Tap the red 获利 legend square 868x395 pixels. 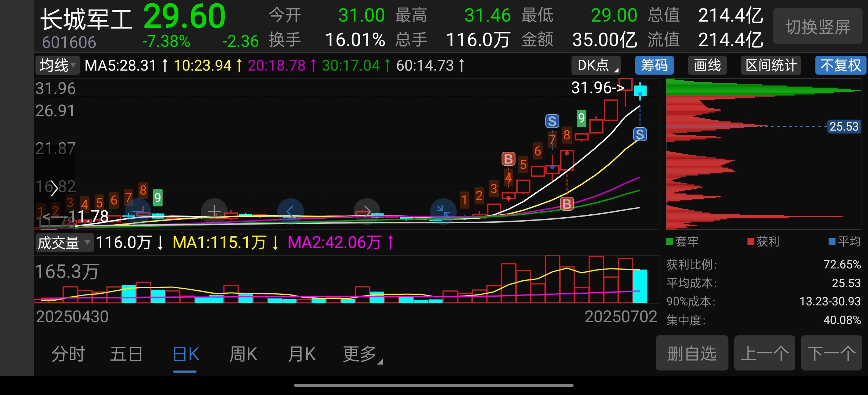click(x=751, y=241)
